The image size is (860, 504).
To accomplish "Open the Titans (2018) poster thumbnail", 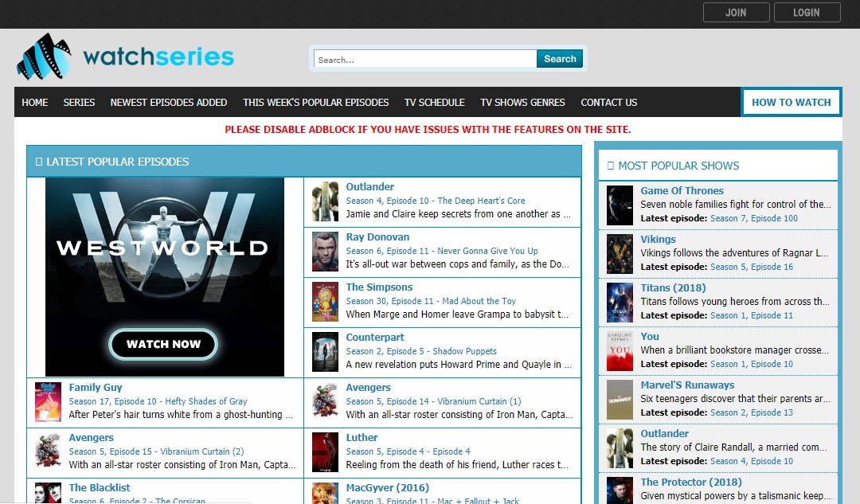I will [620, 303].
